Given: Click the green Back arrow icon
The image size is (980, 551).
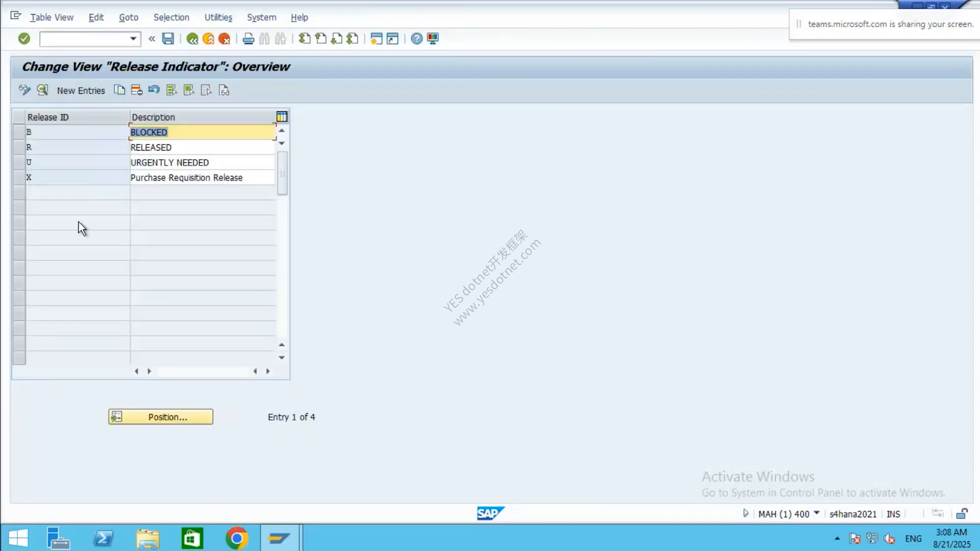Looking at the screenshot, I should click(192, 39).
